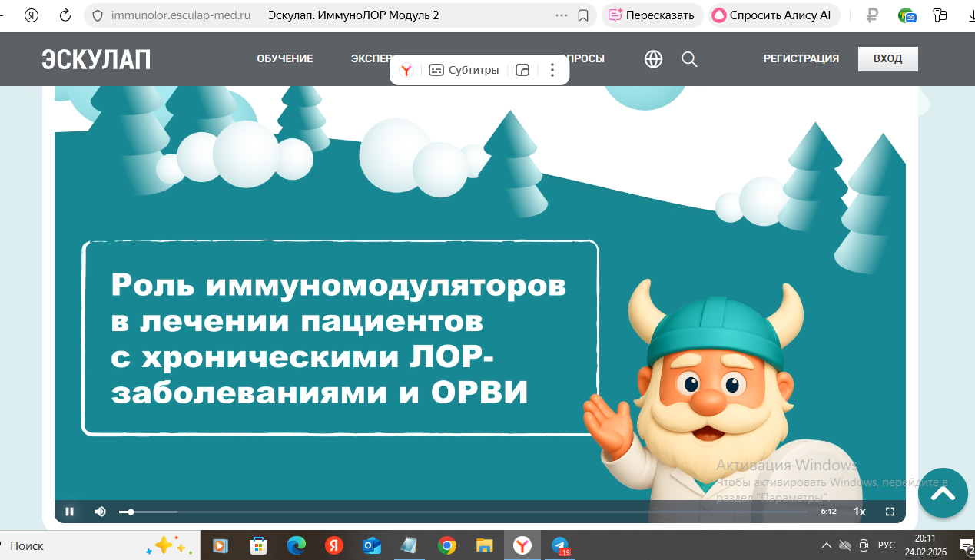Enter fullscreen video mode
The width and height of the screenshot is (975, 560).
click(x=890, y=512)
